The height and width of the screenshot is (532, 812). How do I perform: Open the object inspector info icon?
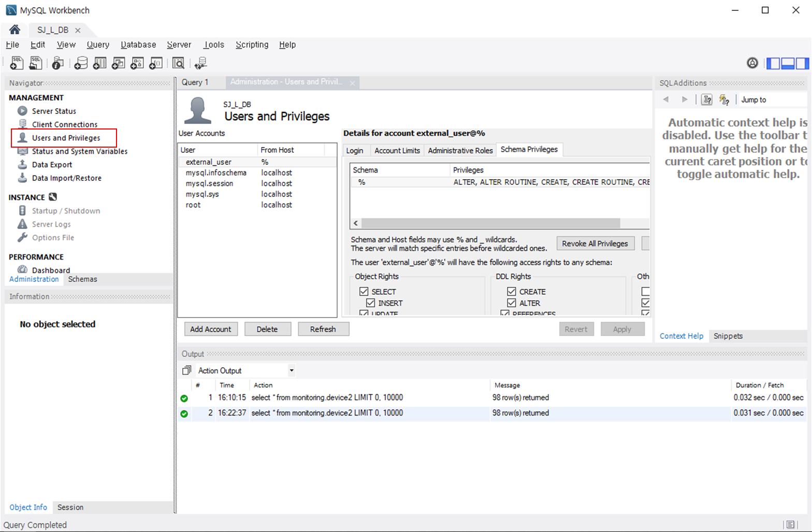tap(58, 63)
